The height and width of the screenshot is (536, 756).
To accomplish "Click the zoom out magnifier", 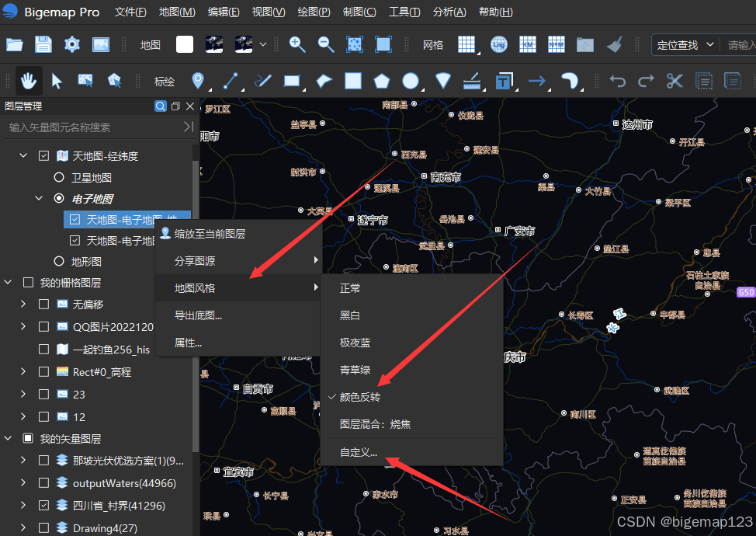I will coord(326,44).
